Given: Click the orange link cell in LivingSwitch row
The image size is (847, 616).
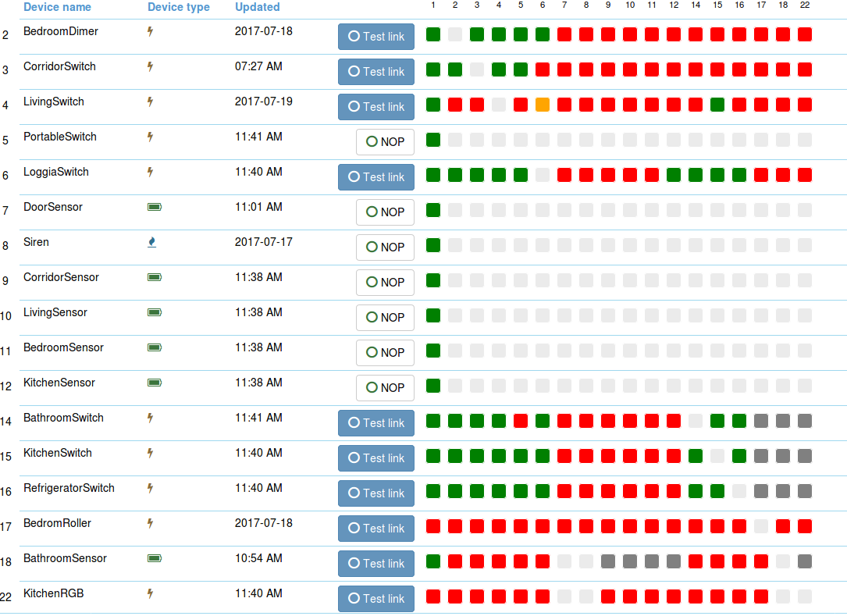Looking at the screenshot, I should (543, 105).
